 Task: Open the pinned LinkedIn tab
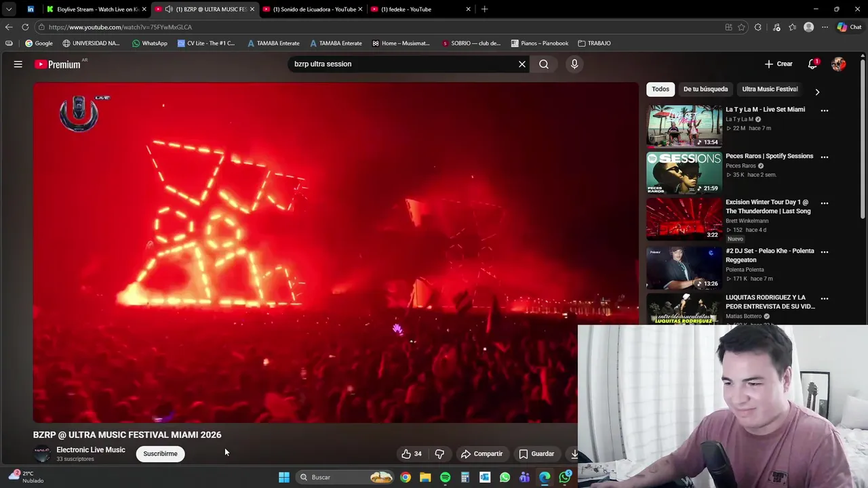31,9
